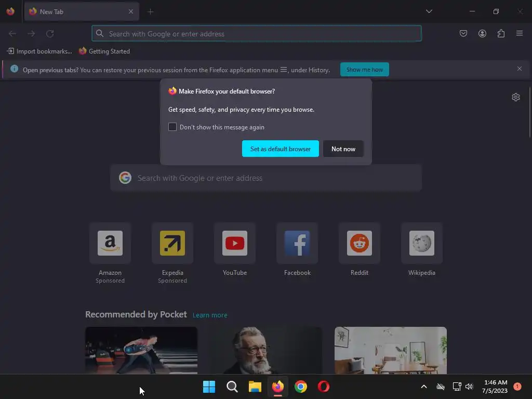Screen dimensions: 532x399
Task: Click the Google search box on page
Action: pyautogui.click(x=266, y=178)
